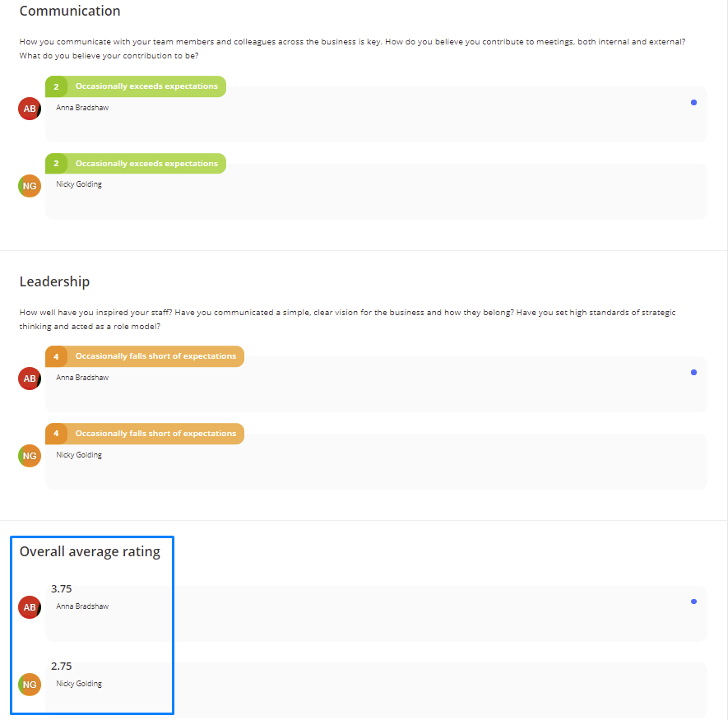The width and height of the screenshot is (728, 720).
Task: Click the Communication section heading
Action: [70, 11]
